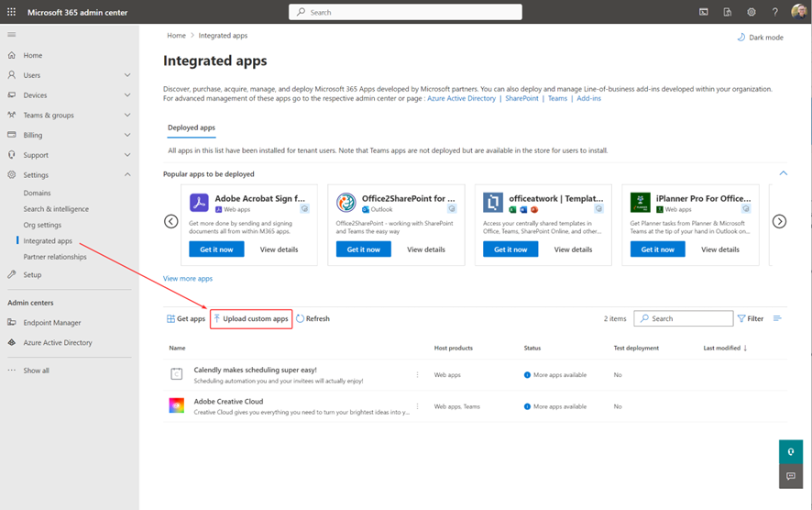Collapse the navigation menu hamburger icon
Screen dimensions: 812x510
tap(11, 35)
